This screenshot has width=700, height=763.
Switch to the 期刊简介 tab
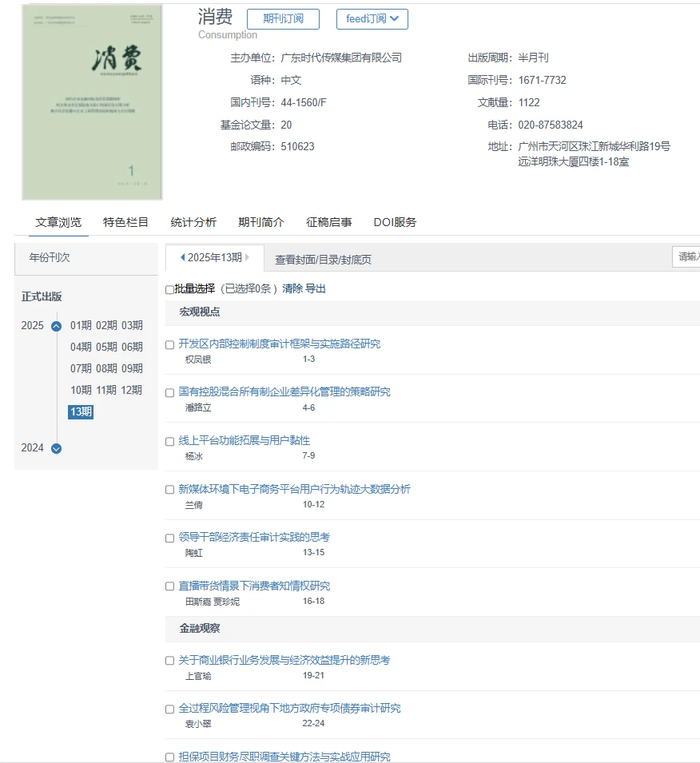[261, 222]
